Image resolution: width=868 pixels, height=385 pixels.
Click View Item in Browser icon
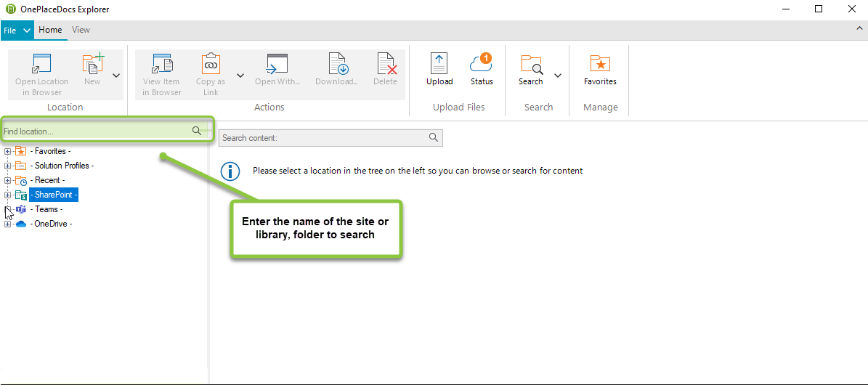pos(162,64)
